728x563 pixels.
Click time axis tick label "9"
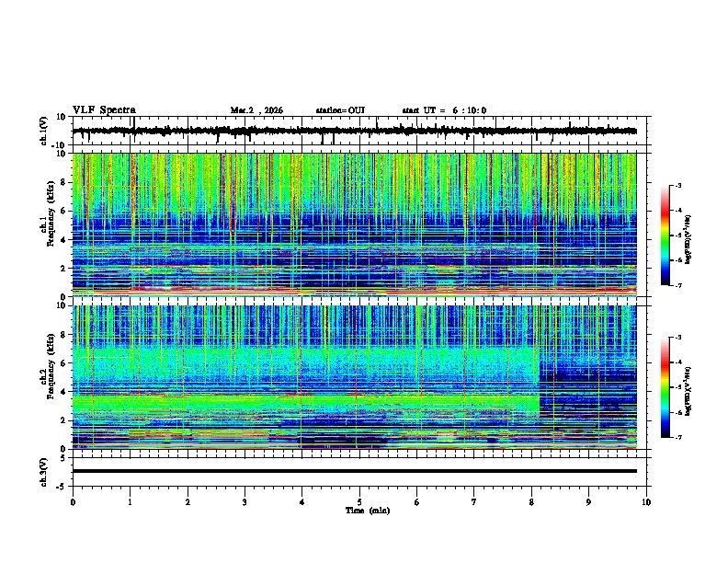[588, 502]
